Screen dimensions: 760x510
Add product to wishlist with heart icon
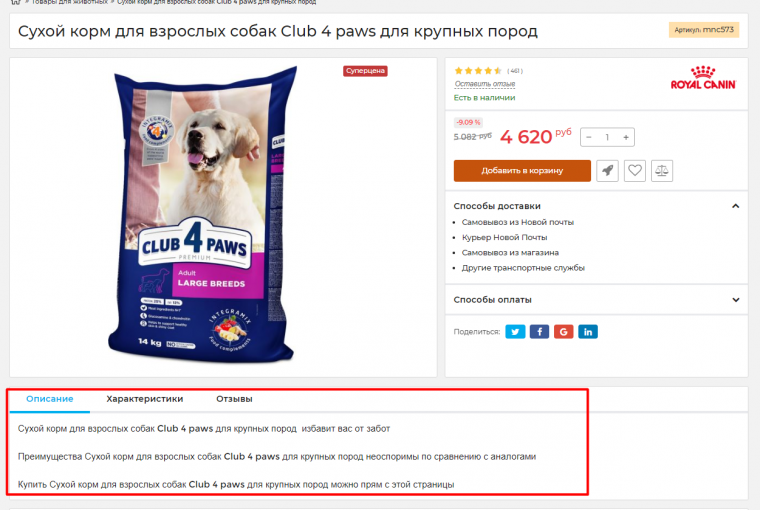pyautogui.click(x=634, y=171)
